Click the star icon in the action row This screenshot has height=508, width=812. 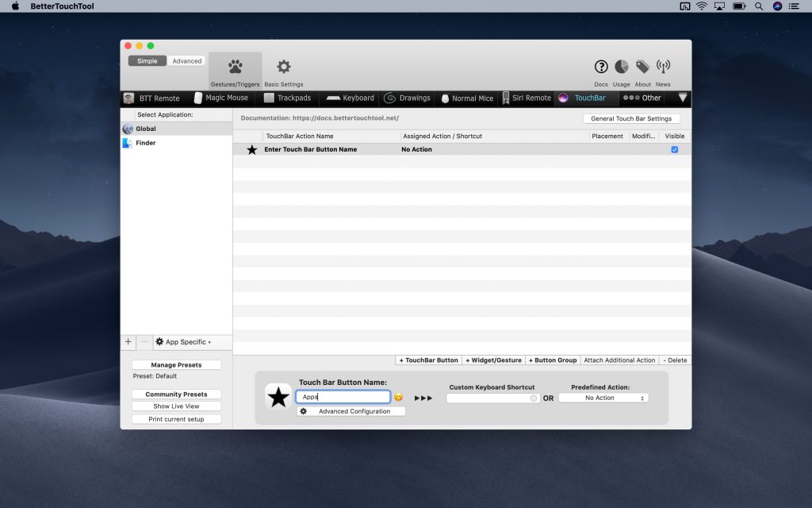[x=251, y=149]
